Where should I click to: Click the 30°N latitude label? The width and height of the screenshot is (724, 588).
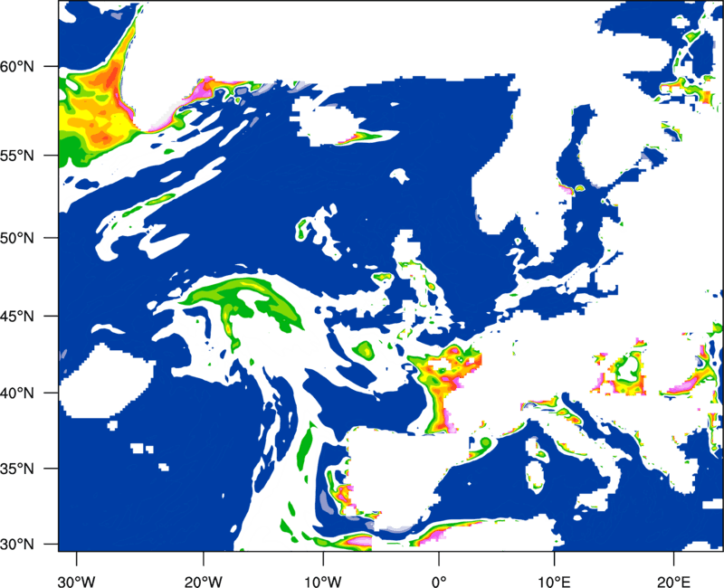click(17, 545)
